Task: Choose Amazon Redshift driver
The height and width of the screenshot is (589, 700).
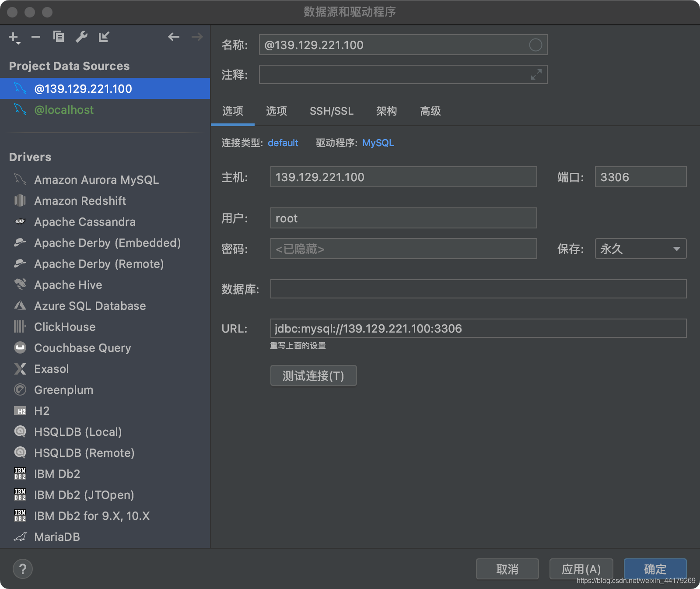Action: tap(105, 200)
